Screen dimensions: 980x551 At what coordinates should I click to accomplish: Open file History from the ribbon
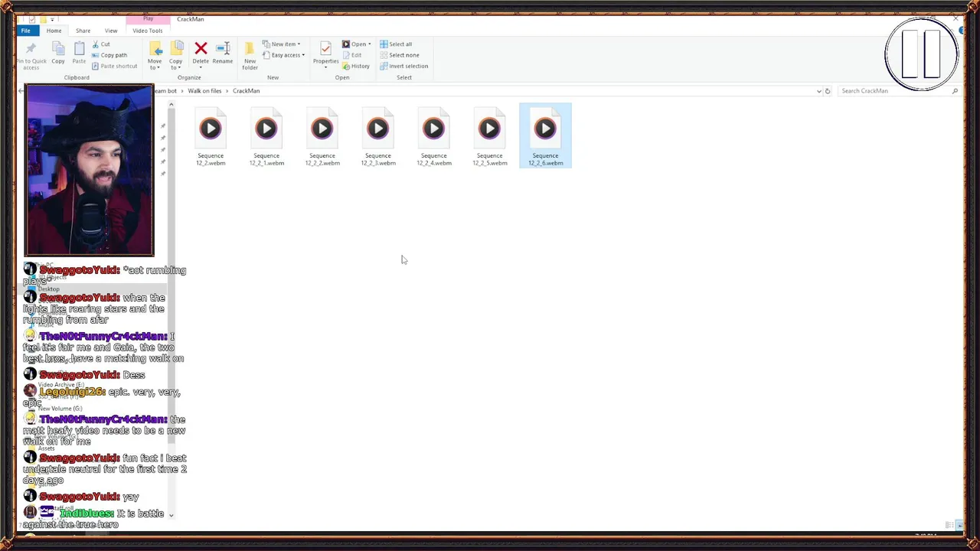356,66
